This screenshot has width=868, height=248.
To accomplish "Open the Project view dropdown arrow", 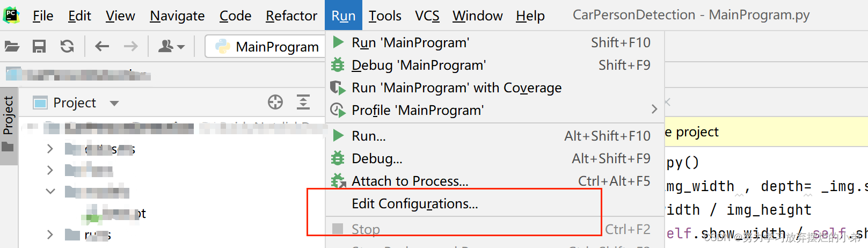I will (114, 103).
